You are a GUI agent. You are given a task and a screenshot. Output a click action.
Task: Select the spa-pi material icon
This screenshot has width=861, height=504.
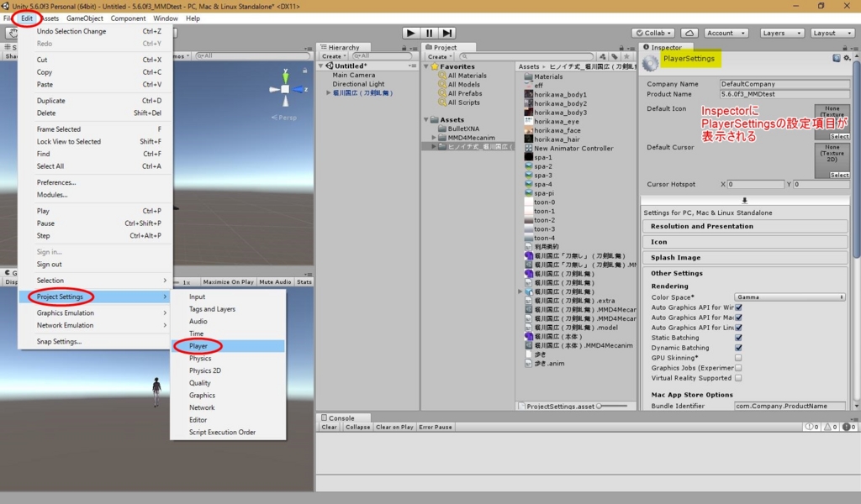pos(528,193)
